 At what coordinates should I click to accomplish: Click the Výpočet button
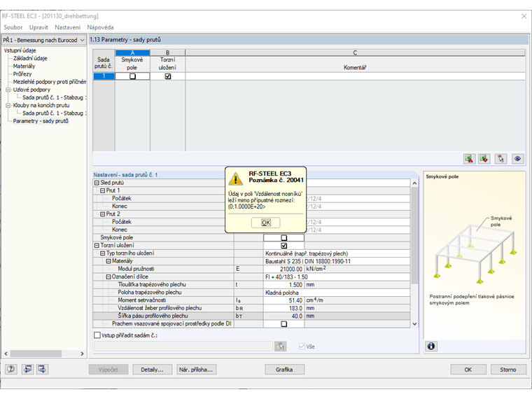click(x=108, y=370)
